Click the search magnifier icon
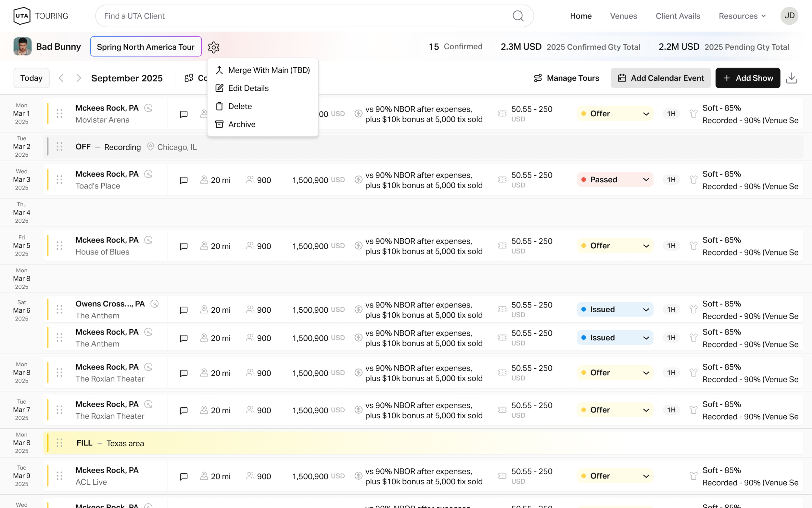 click(518, 16)
